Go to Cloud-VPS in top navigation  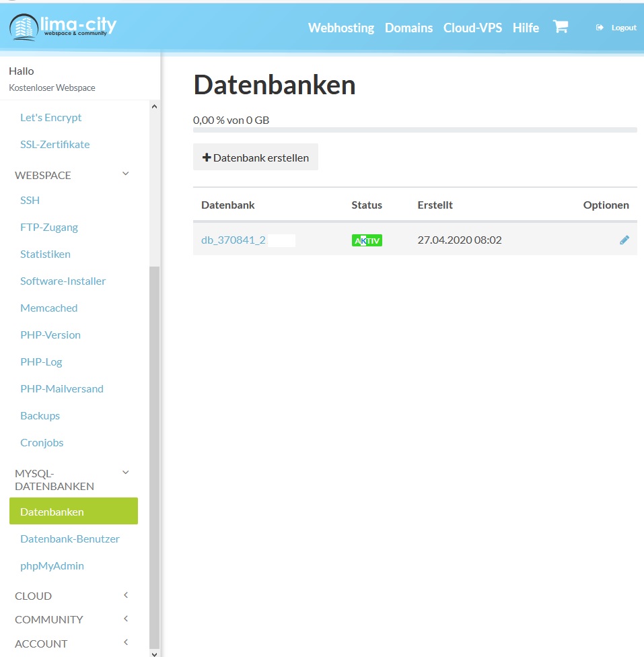pyautogui.click(x=472, y=28)
